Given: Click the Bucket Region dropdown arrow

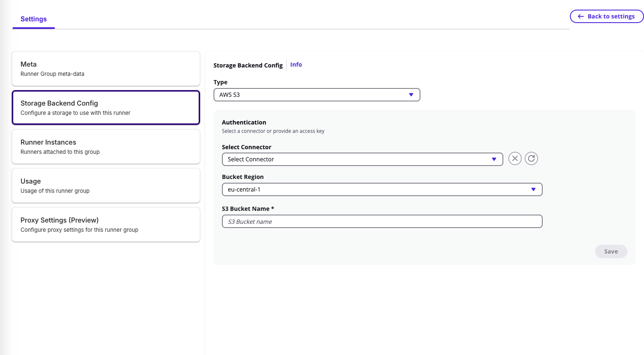Looking at the screenshot, I should (533, 189).
